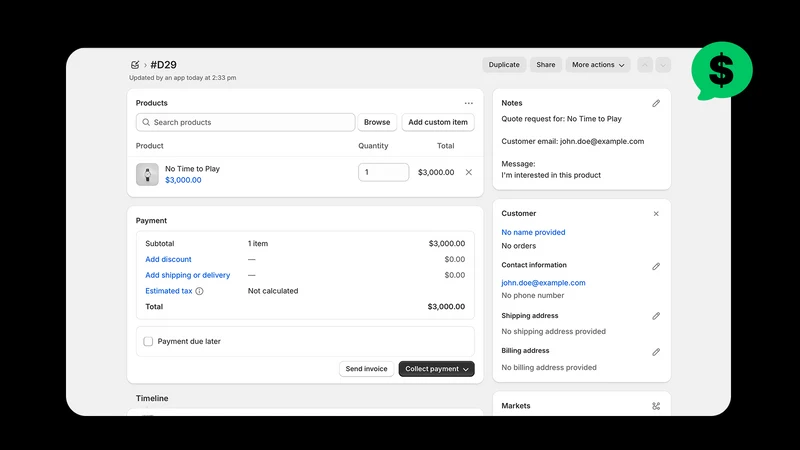
Task: Remove customer with the X icon
Action: click(x=656, y=214)
